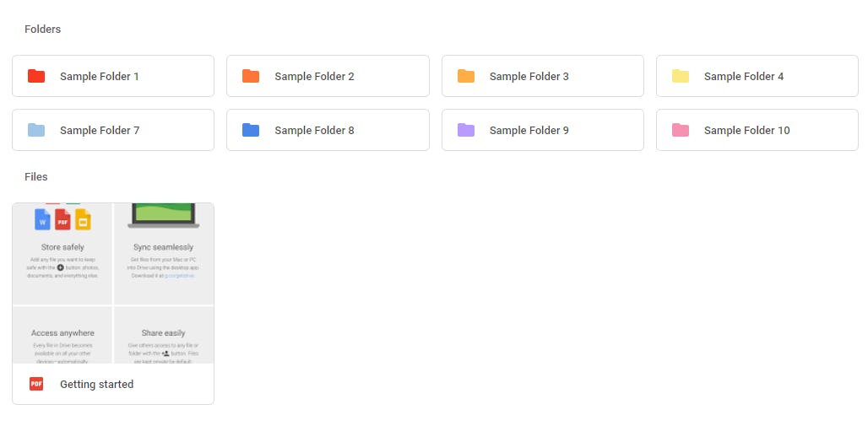Click the red Sample Folder 1 icon
This screenshot has width=868, height=442.
click(x=36, y=76)
